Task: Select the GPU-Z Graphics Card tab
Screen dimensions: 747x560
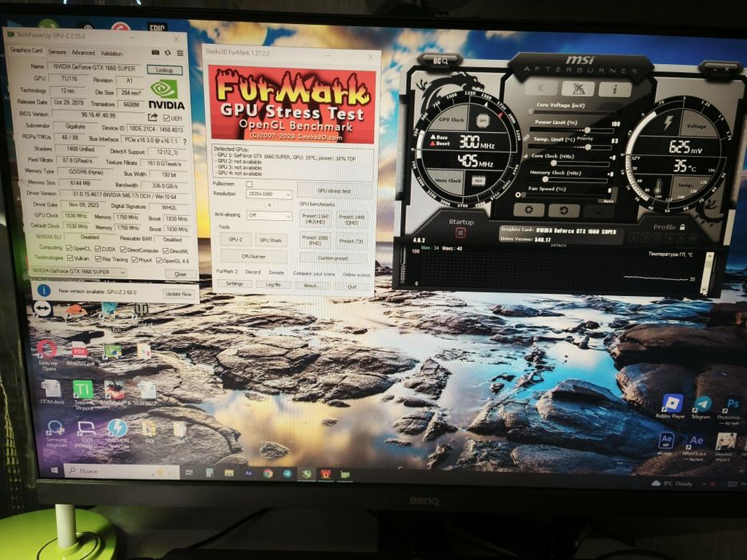Action: point(26,50)
